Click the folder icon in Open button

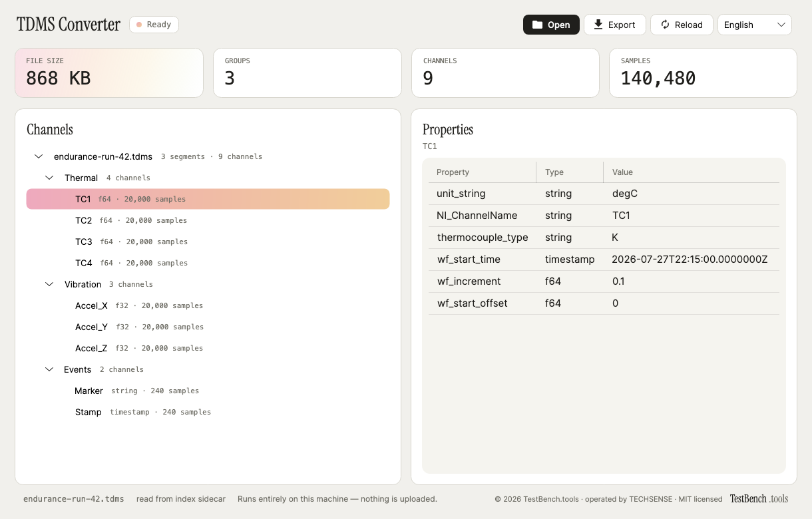click(x=537, y=25)
